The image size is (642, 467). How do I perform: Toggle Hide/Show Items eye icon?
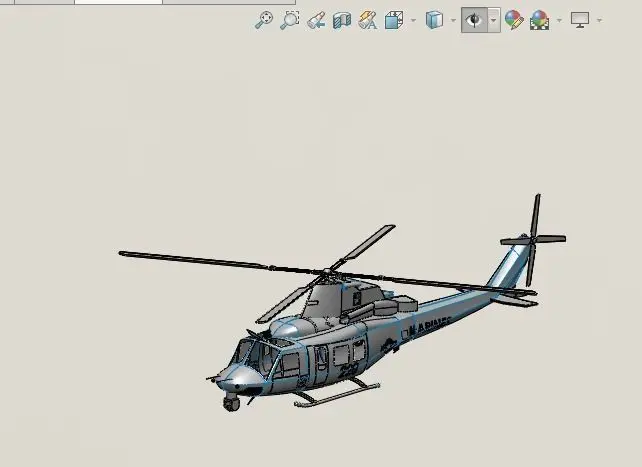tap(474, 20)
